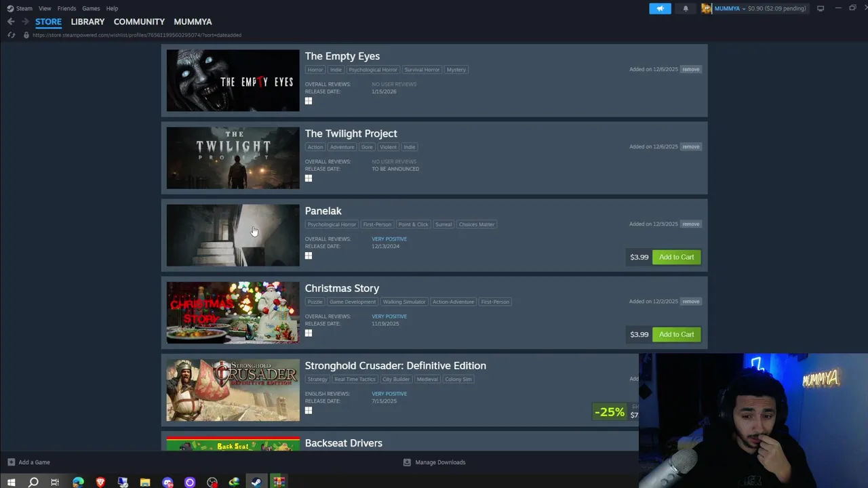Expand the MUMMYA account dropdown
The width and height of the screenshot is (868, 488).
tap(743, 8)
